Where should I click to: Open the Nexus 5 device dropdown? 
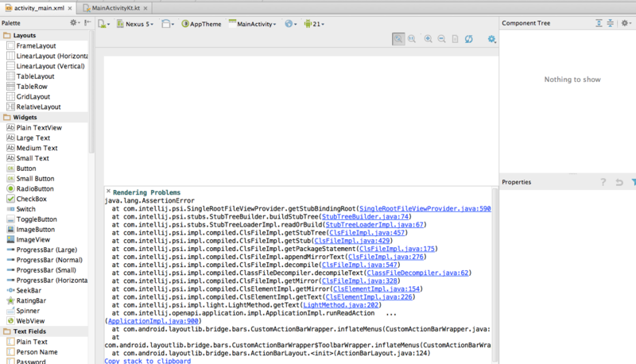click(x=135, y=24)
